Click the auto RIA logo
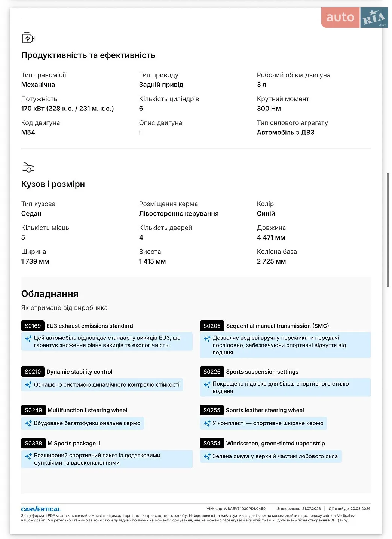Viewport: 392px width, 539px height. point(354,18)
